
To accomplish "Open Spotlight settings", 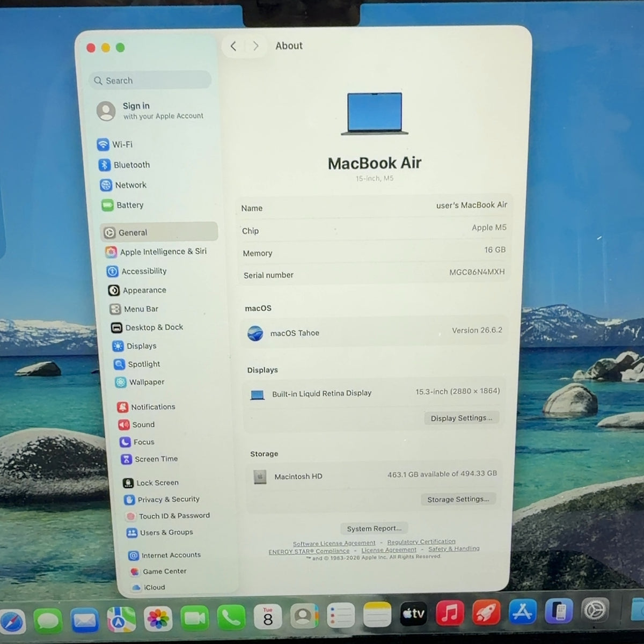I will point(137,364).
